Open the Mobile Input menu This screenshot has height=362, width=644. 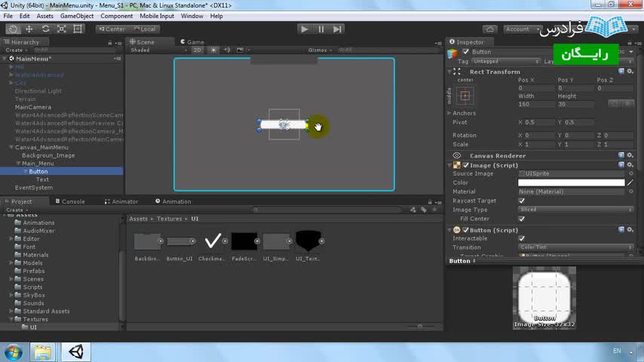157,16
